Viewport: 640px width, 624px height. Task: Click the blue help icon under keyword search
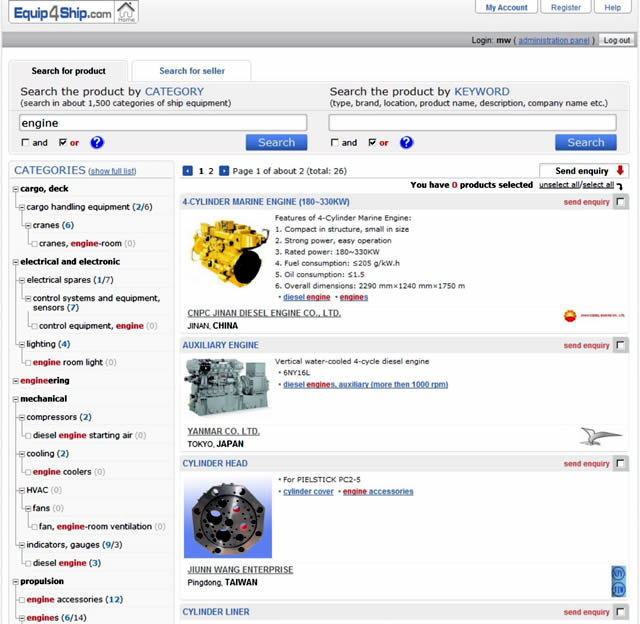point(406,143)
